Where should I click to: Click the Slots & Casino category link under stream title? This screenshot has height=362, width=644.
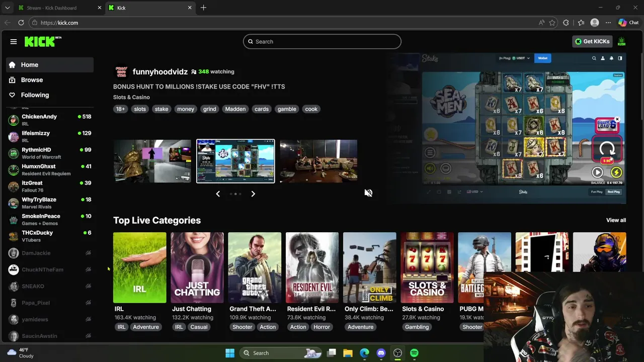point(131,97)
